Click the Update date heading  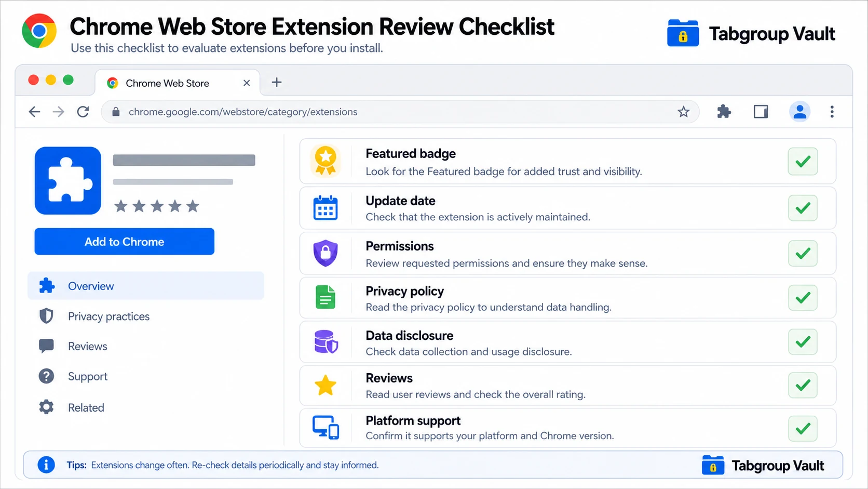(400, 201)
